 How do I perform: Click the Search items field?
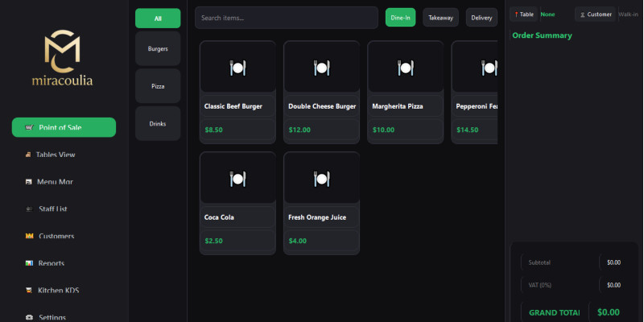(286, 18)
